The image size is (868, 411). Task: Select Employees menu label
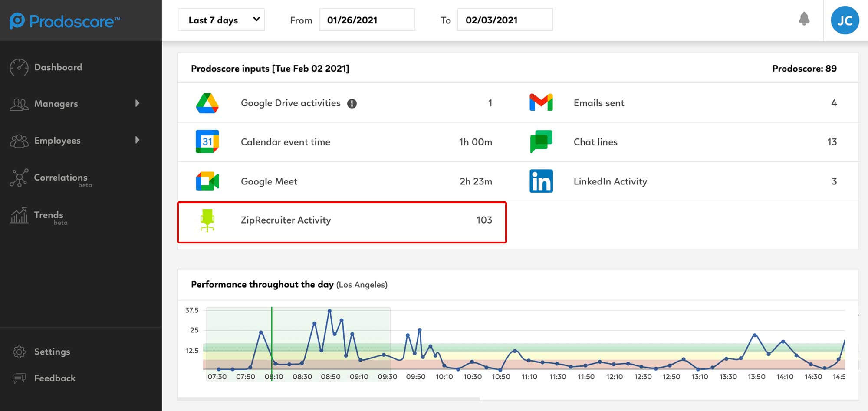[x=57, y=141]
